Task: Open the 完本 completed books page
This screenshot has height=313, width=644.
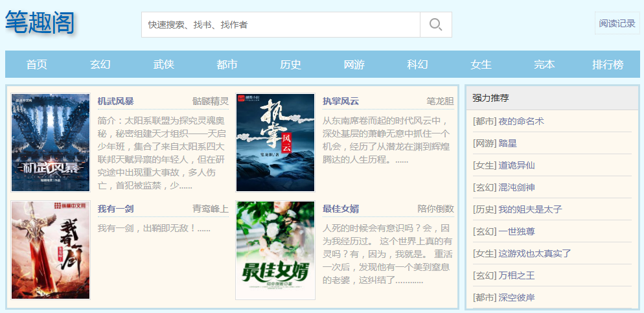Action: tap(545, 65)
